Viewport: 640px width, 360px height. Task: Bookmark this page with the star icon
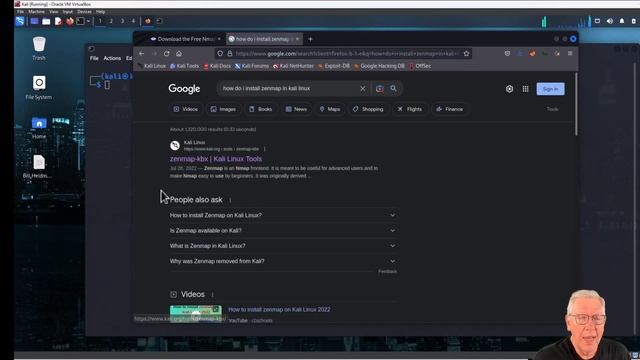[466, 53]
